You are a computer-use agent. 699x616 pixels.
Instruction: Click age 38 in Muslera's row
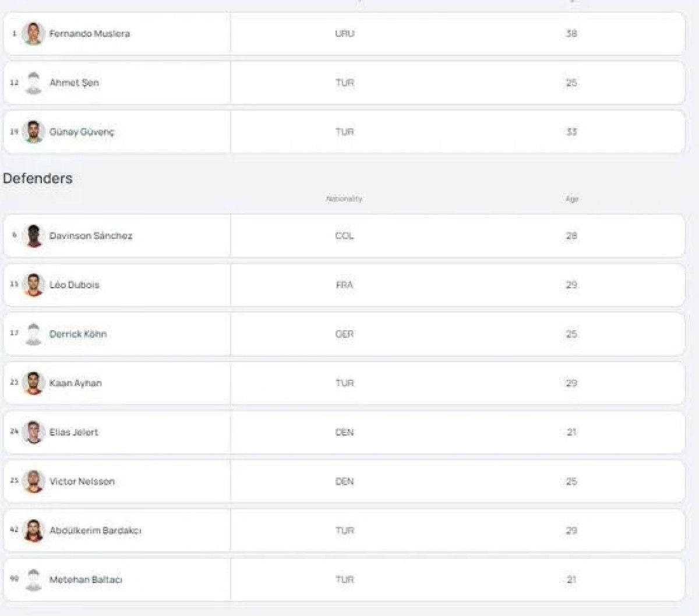(571, 34)
